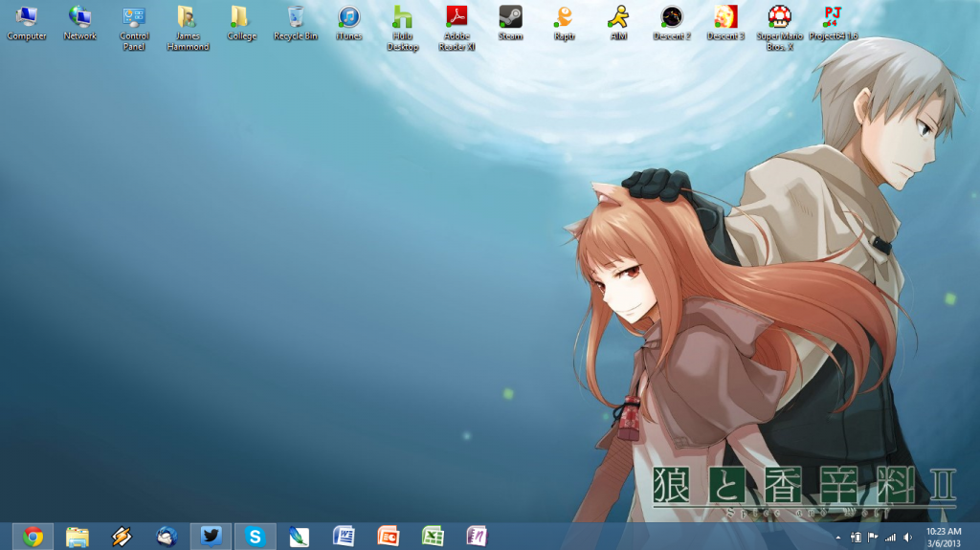980x550 pixels.
Task: Select the Super Mario Bros. X icon
Action: click(779, 28)
